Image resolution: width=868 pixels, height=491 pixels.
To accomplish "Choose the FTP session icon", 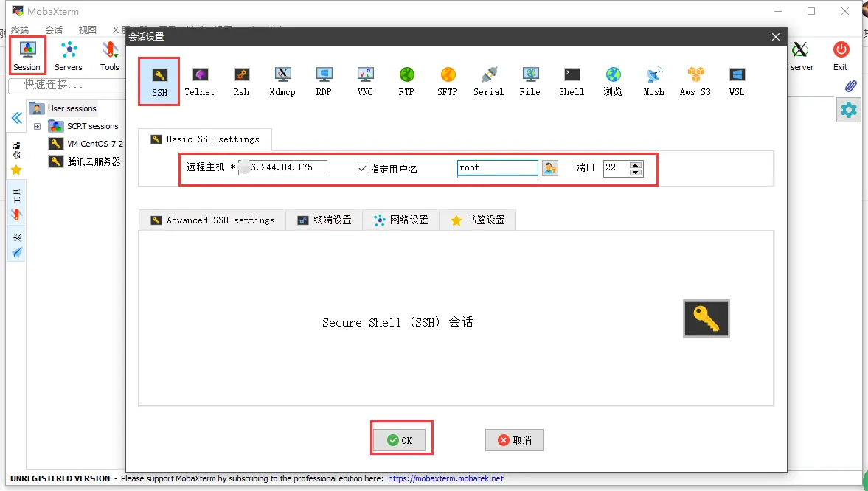I will pos(406,81).
